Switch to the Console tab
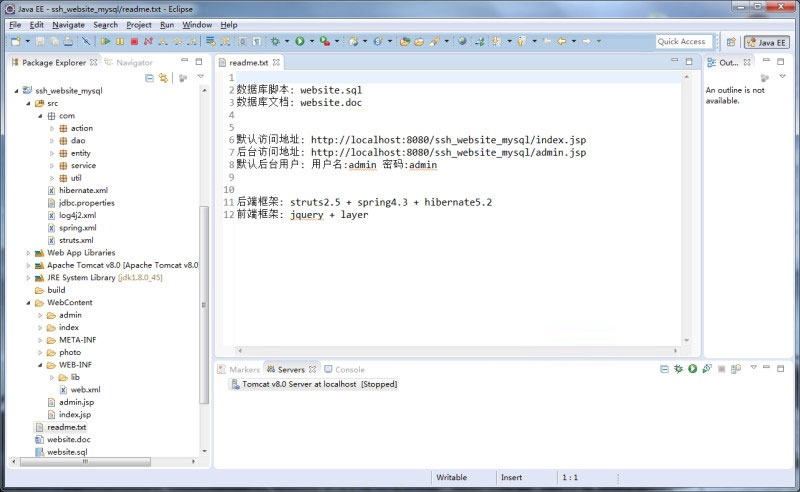800x492 pixels. point(349,369)
